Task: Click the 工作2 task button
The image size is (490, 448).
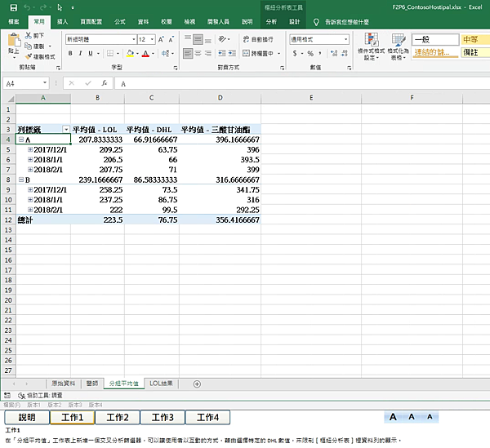Action: pyautogui.click(x=117, y=417)
